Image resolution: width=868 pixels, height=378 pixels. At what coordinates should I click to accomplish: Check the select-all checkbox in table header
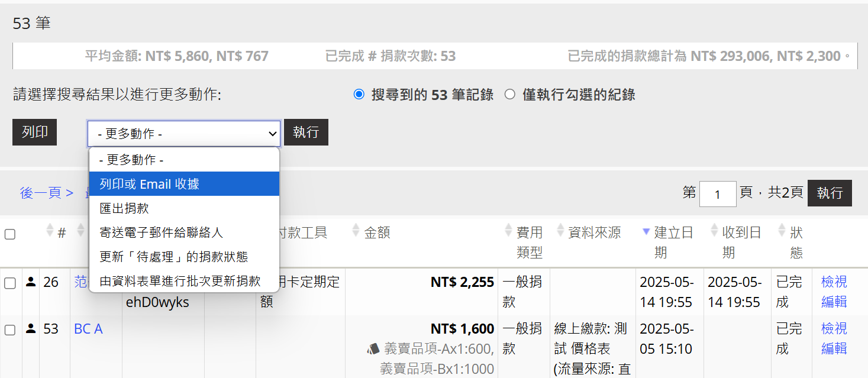click(10, 234)
